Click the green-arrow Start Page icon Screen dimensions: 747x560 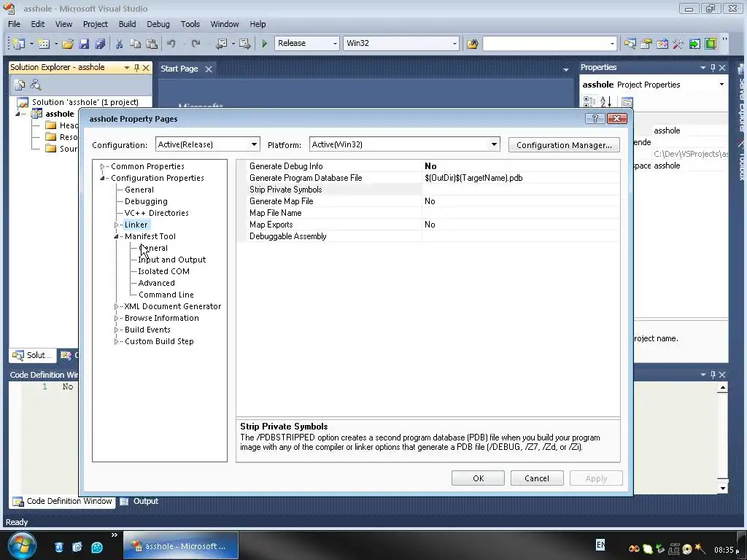(694, 43)
